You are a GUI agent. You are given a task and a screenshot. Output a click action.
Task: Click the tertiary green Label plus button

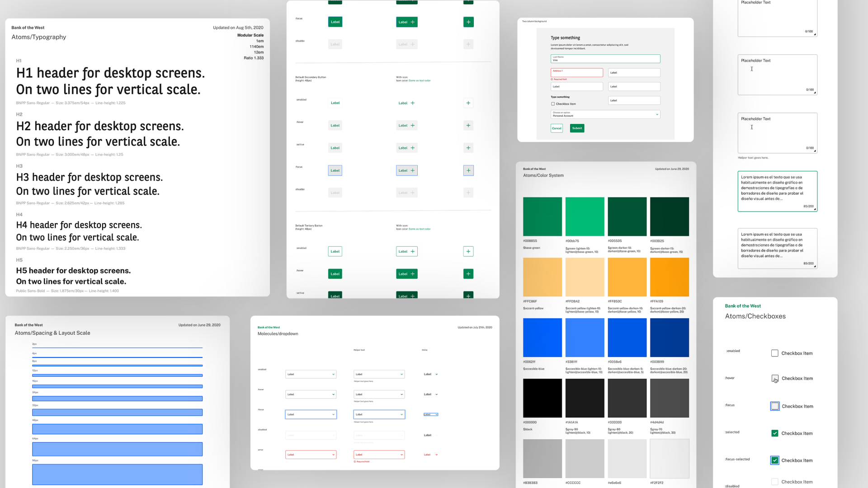[x=406, y=273]
